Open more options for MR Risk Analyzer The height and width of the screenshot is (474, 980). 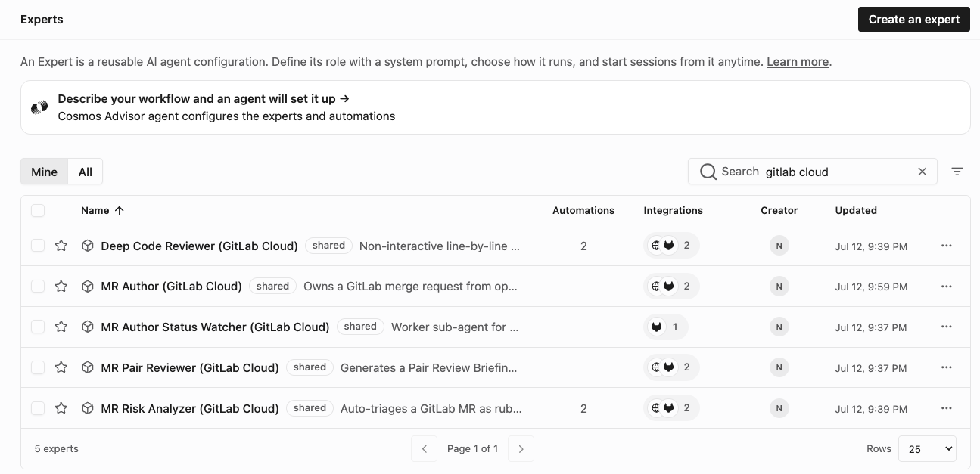click(947, 408)
